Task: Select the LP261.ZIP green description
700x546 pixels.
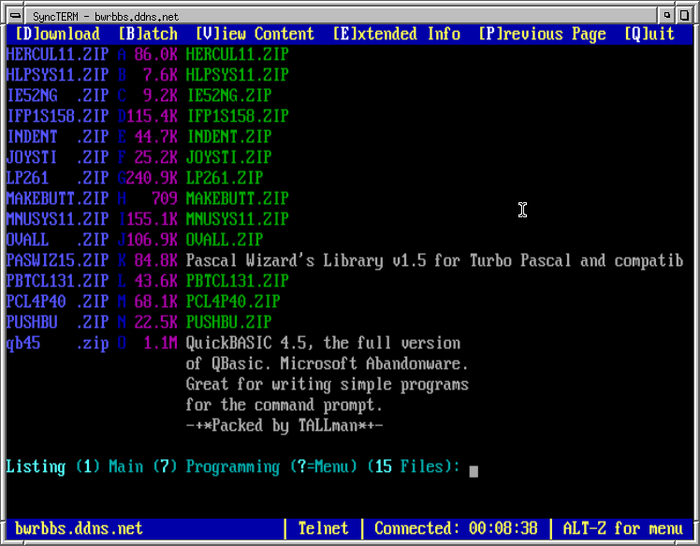Action: click(225, 178)
